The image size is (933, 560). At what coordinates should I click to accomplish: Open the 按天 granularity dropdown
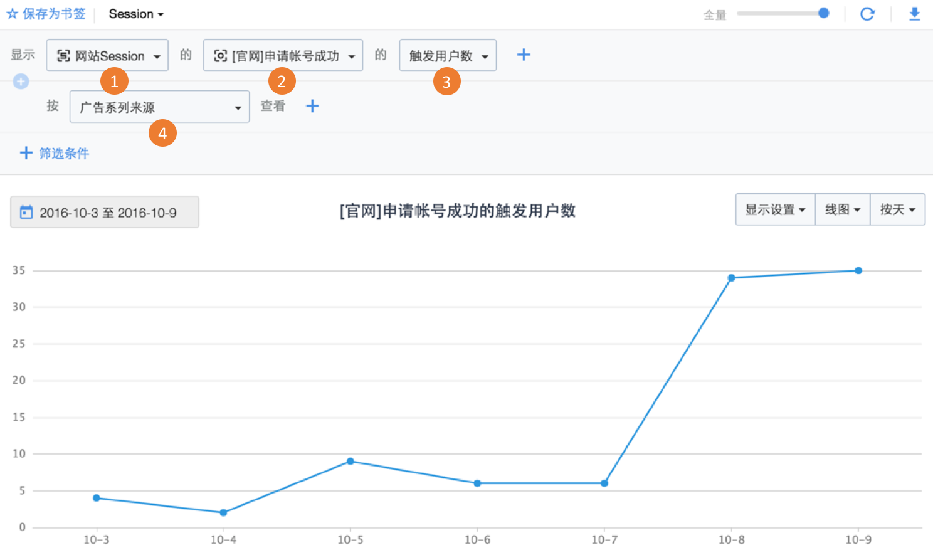click(898, 209)
